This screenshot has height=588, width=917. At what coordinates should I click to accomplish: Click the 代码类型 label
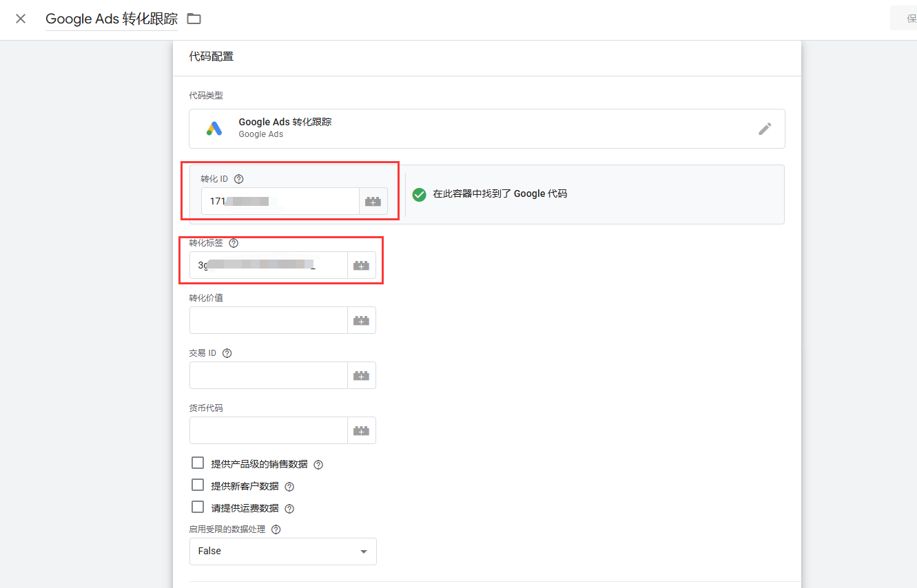click(206, 96)
